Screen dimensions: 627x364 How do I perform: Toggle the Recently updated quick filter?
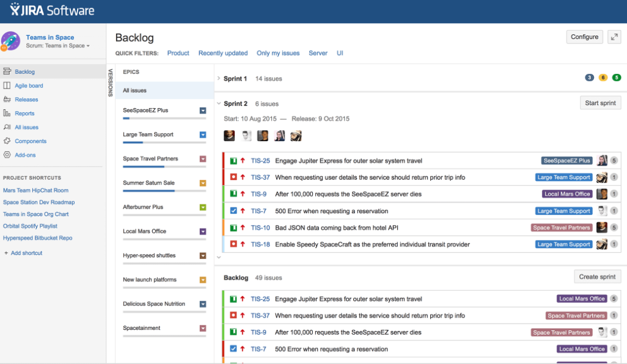click(223, 53)
